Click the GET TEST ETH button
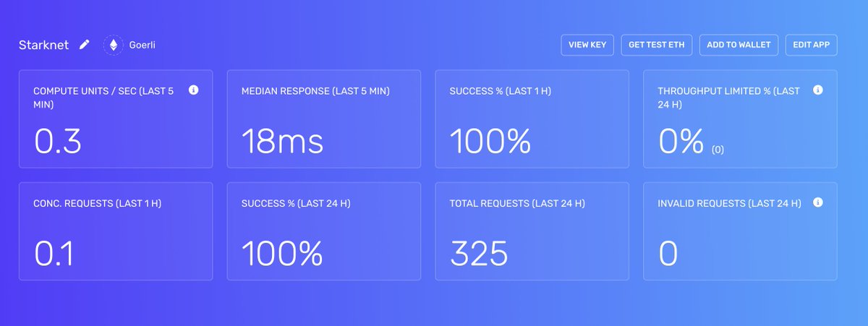This screenshot has height=326, width=868. (656, 45)
